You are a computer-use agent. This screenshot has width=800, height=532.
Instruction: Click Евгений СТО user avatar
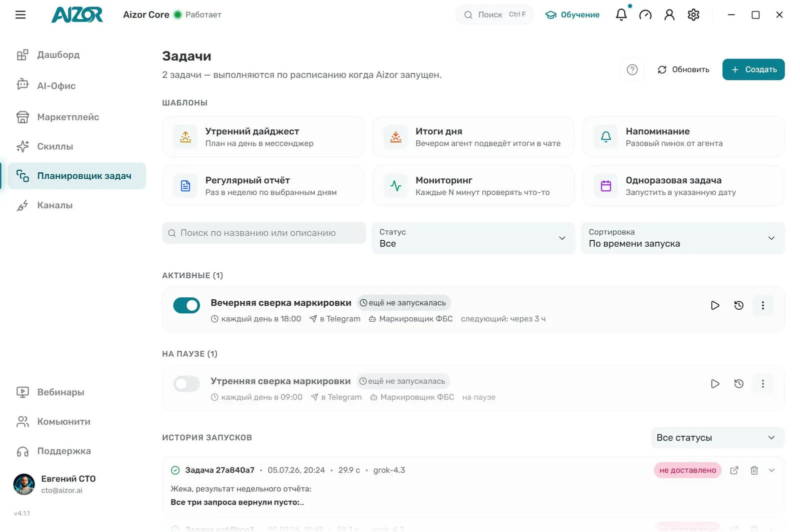(24, 484)
